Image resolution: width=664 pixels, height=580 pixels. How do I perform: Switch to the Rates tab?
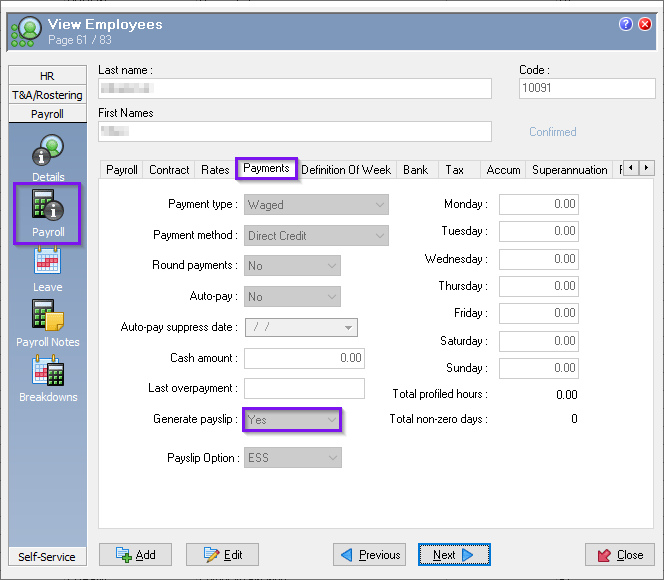[215, 170]
